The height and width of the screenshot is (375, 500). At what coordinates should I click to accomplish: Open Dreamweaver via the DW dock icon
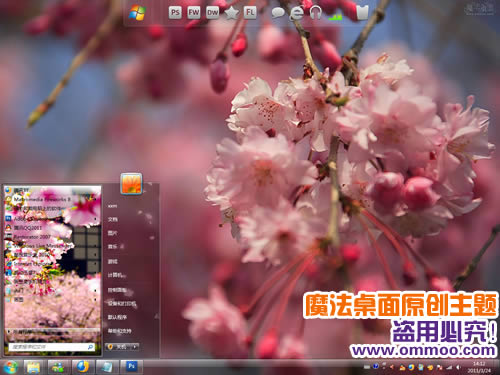click(212, 13)
